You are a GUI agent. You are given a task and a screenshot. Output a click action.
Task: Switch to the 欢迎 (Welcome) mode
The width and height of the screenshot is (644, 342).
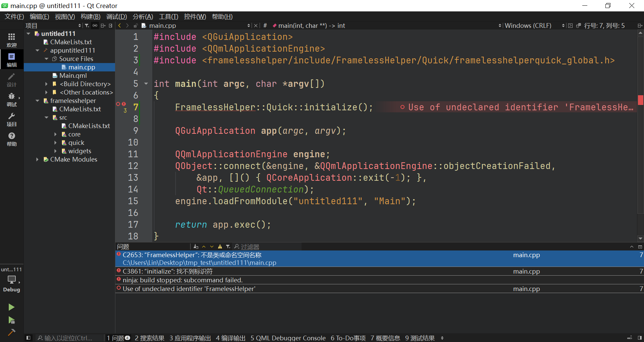pyautogui.click(x=12, y=40)
